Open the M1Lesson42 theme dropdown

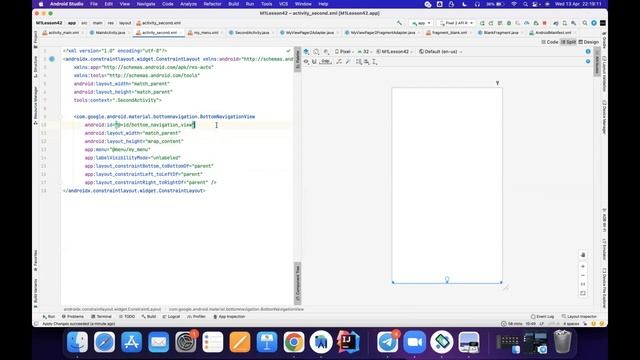click(x=394, y=52)
